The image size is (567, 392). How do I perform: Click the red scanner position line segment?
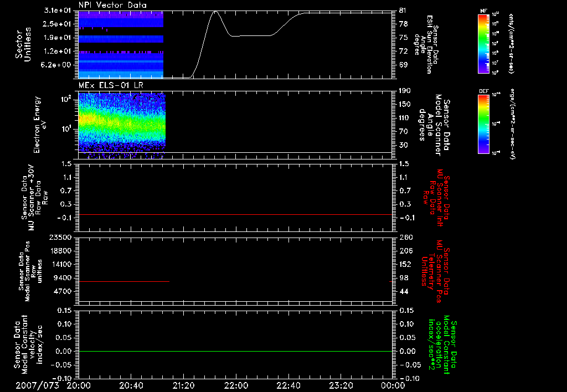click(124, 281)
